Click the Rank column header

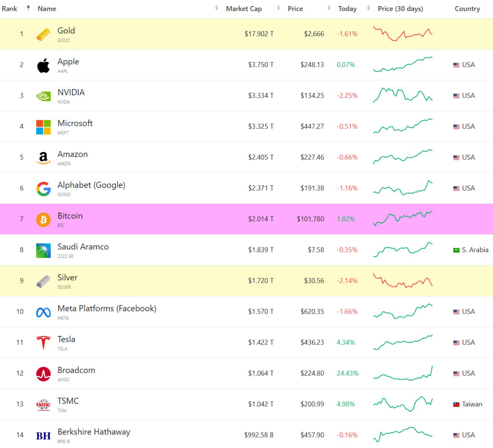pos(10,8)
